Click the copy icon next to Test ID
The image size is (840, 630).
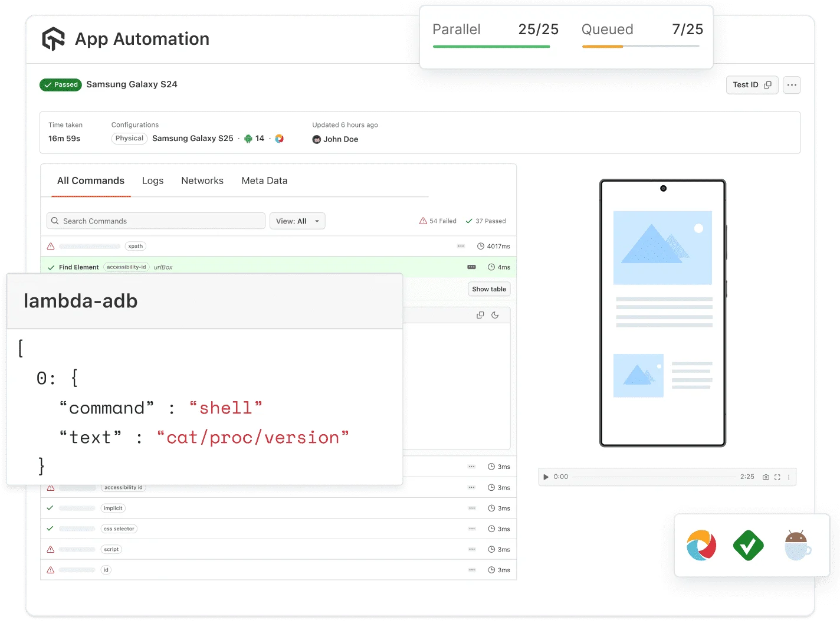pyautogui.click(x=768, y=84)
